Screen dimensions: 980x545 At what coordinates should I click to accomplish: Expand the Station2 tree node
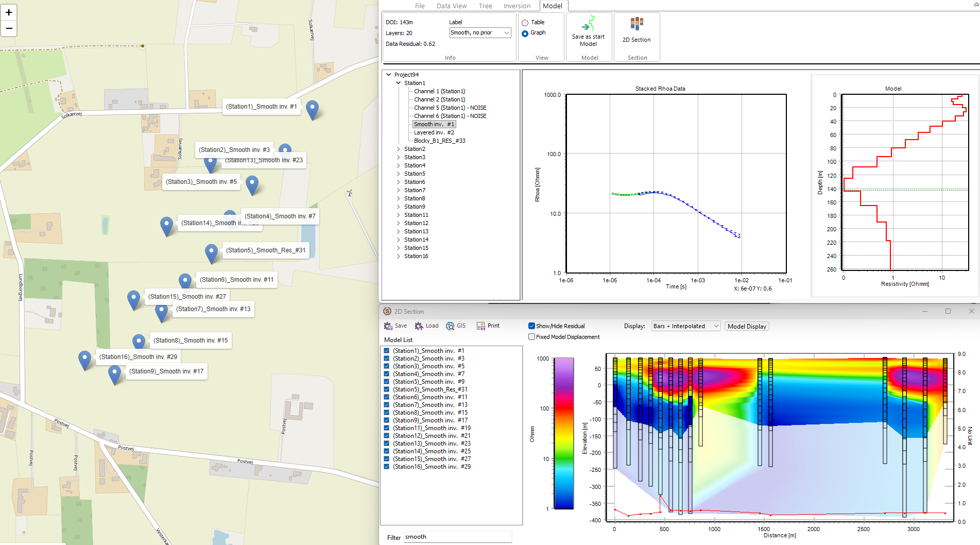click(398, 149)
